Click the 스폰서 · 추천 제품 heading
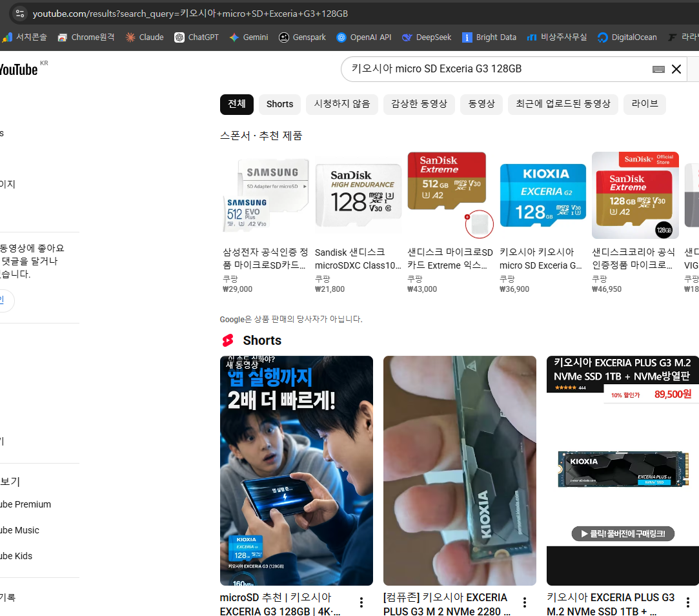 (261, 136)
